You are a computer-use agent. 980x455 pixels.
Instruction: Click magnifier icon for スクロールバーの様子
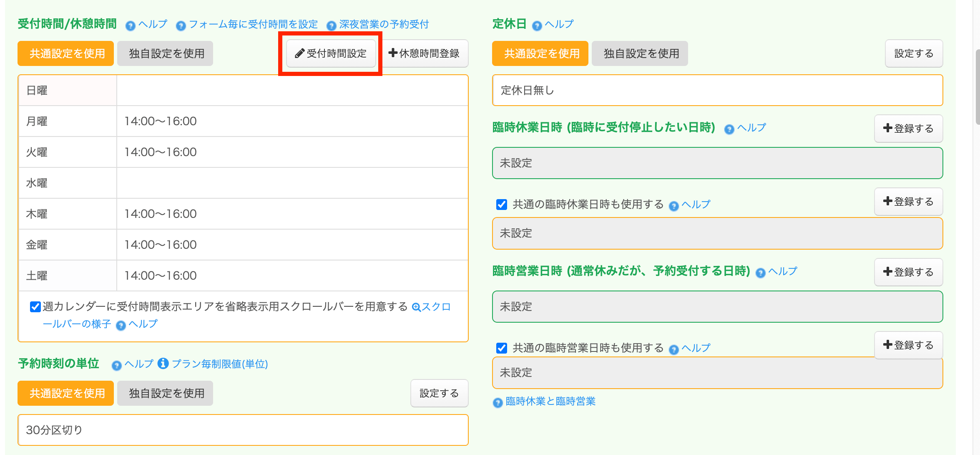click(416, 307)
